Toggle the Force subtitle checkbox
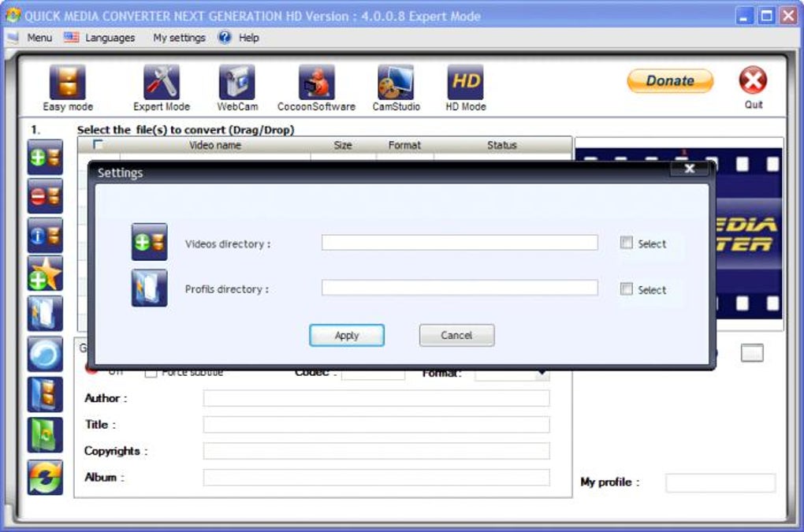This screenshot has width=804, height=532. (151, 373)
